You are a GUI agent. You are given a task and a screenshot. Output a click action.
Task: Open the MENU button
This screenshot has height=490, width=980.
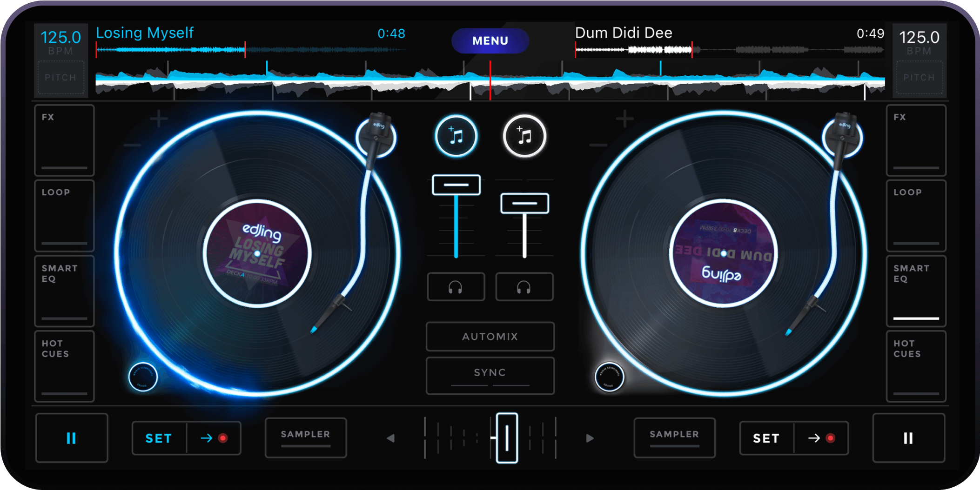[490, 41]
